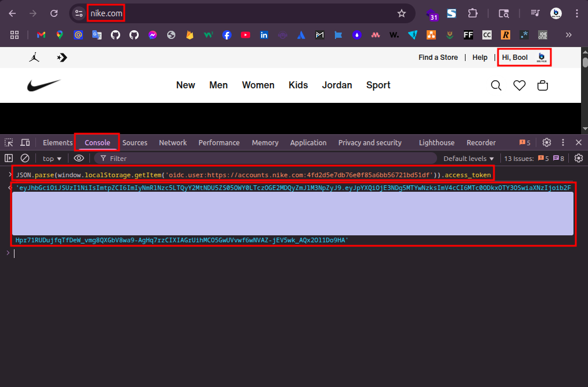Toggle device toolbar in DevTools
The height and width of the screenshot is (387, 588).
(25, 142)
